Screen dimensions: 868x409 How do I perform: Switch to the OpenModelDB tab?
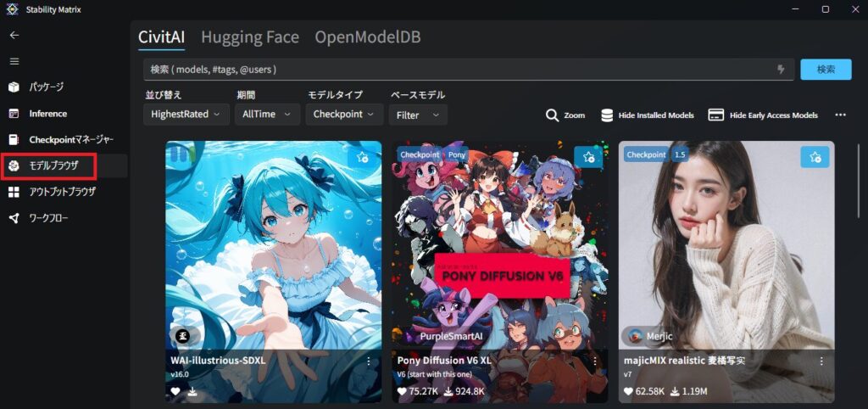point(367,37)
